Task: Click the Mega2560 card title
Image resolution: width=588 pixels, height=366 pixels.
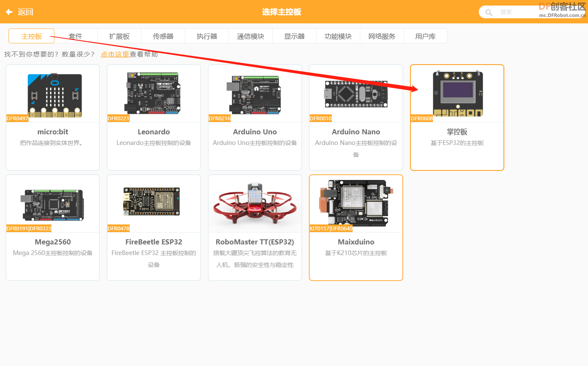Action: (53, 242)
